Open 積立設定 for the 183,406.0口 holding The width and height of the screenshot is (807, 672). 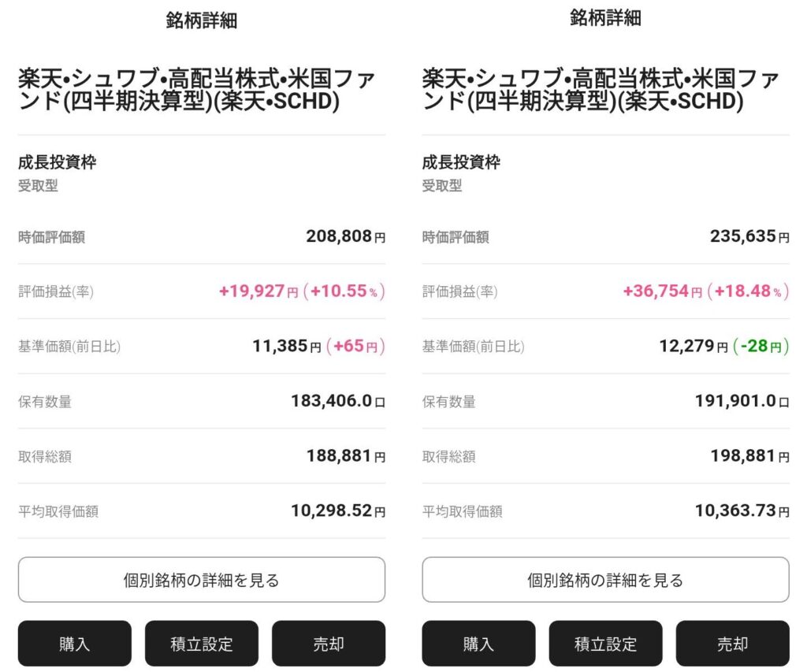tap(202, 644)
